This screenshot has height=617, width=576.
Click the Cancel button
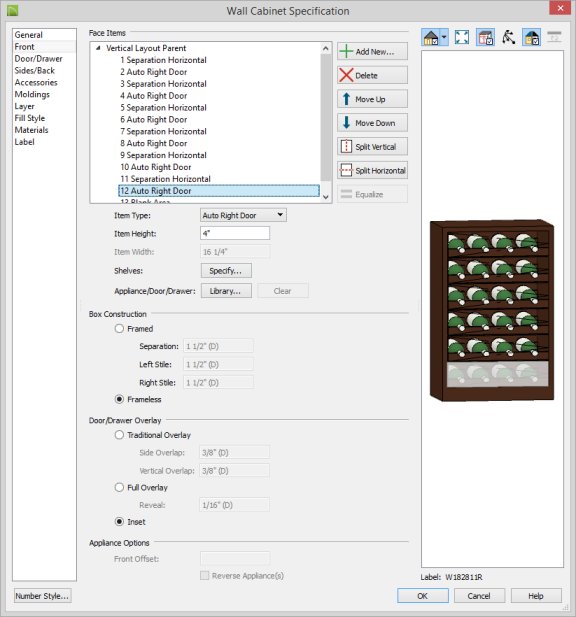pos(479,596)
